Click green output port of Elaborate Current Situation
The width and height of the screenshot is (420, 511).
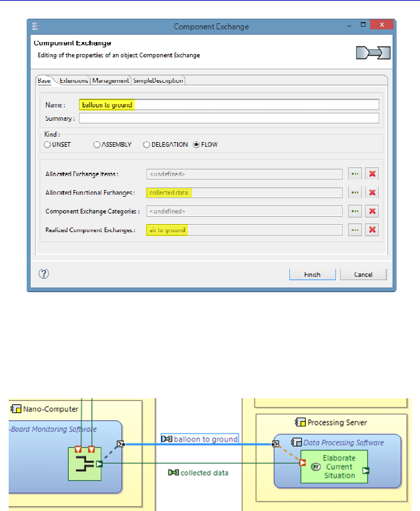click(366, 470)
